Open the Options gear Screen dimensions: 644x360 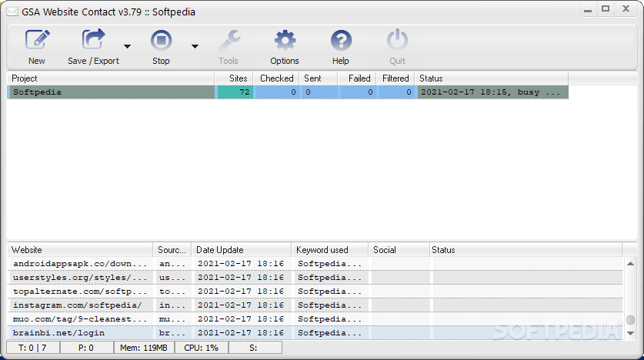click(285, 47)
